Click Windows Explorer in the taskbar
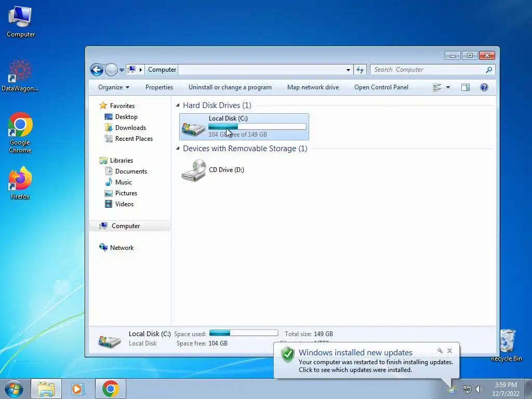Viewport: 532px width, 399px height. click(x=46, y=389)
